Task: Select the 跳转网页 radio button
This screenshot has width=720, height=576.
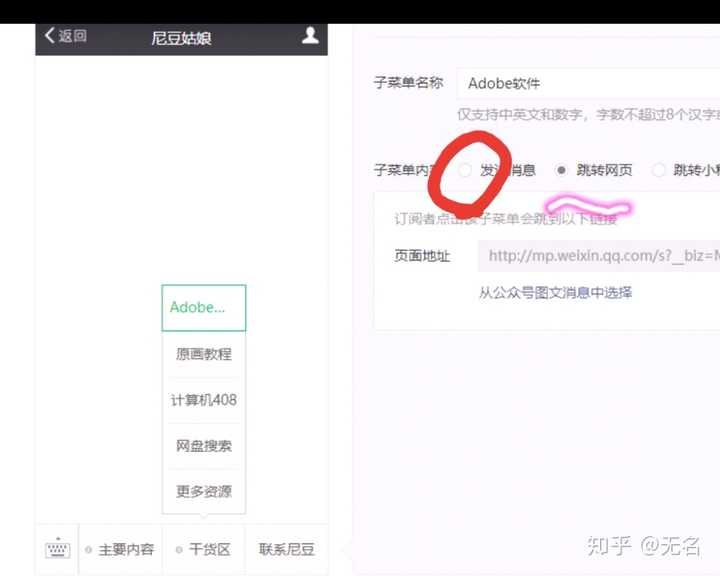Action: coord(561,170)
